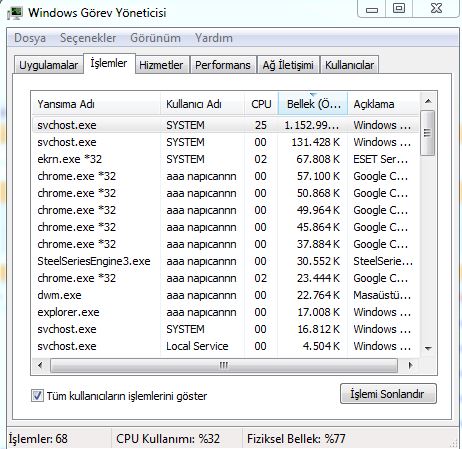The image size is (462, 449).
Task: Click the İşlemi Sonlandır button
Action: (x=388, y=394)
